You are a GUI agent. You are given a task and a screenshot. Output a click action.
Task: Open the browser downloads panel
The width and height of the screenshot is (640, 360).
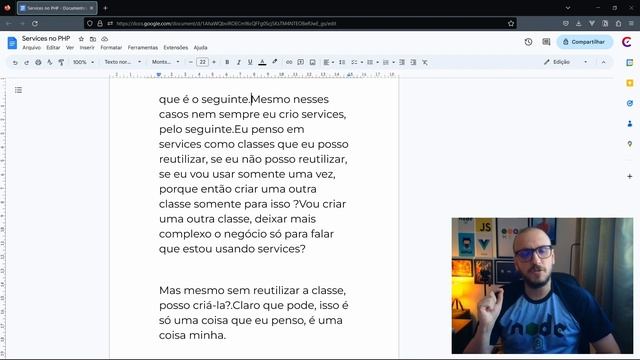point(578,24)
